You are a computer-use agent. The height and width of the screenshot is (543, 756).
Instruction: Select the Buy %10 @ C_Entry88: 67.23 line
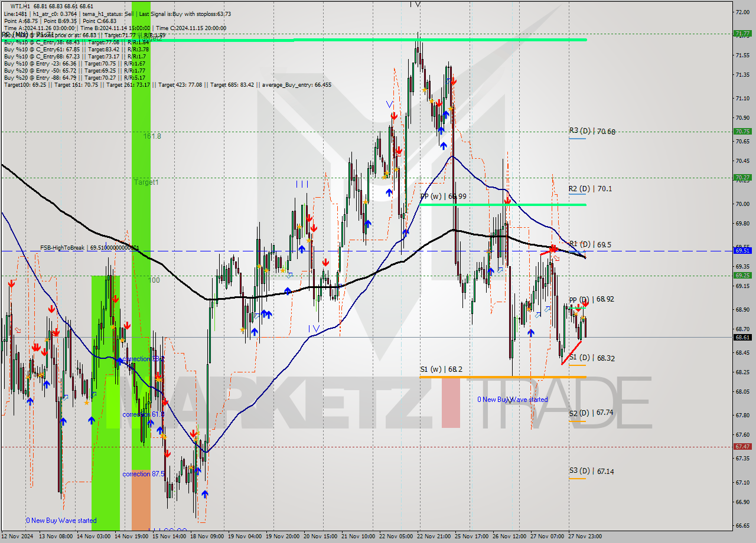74,56
